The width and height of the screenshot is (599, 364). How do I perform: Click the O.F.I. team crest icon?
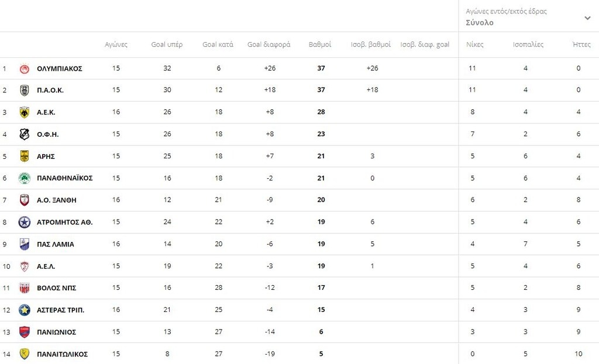coord(24,134)
